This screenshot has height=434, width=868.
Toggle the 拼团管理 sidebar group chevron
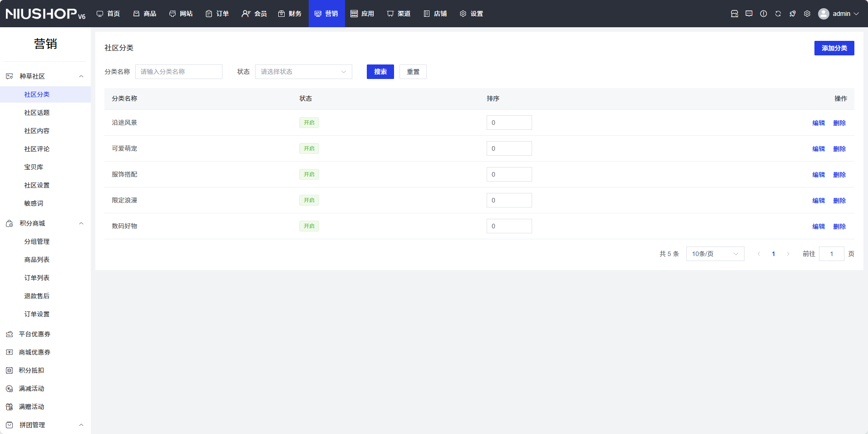coord(81,425)
